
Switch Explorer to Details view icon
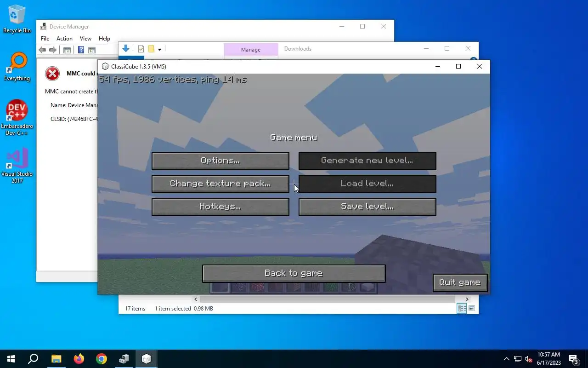point(462,309)
